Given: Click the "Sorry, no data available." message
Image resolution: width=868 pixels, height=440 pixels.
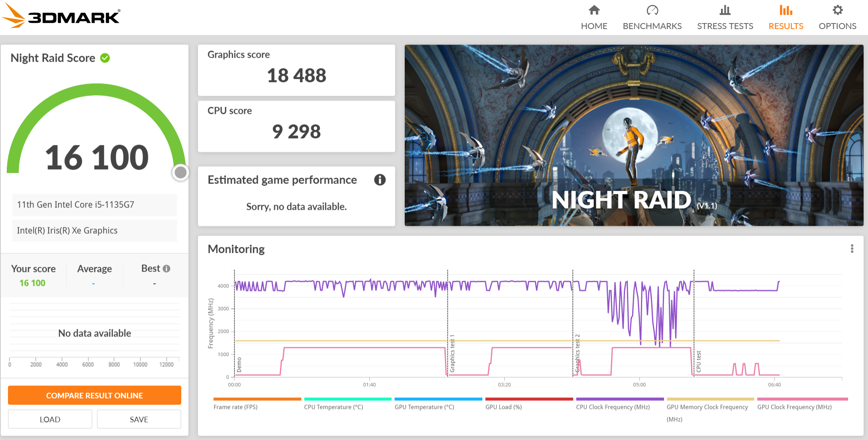Looking at the screenshot, I should [x=296, y=207].
